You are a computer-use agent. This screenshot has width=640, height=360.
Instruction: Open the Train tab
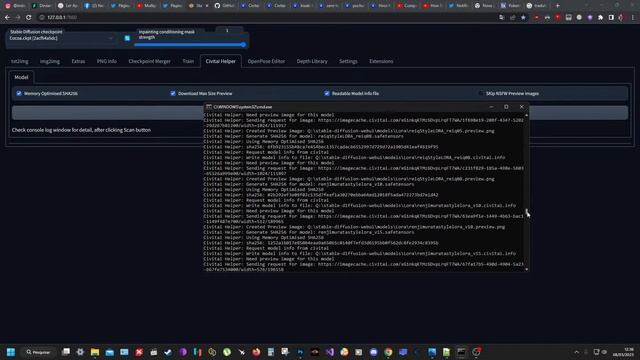188,61
